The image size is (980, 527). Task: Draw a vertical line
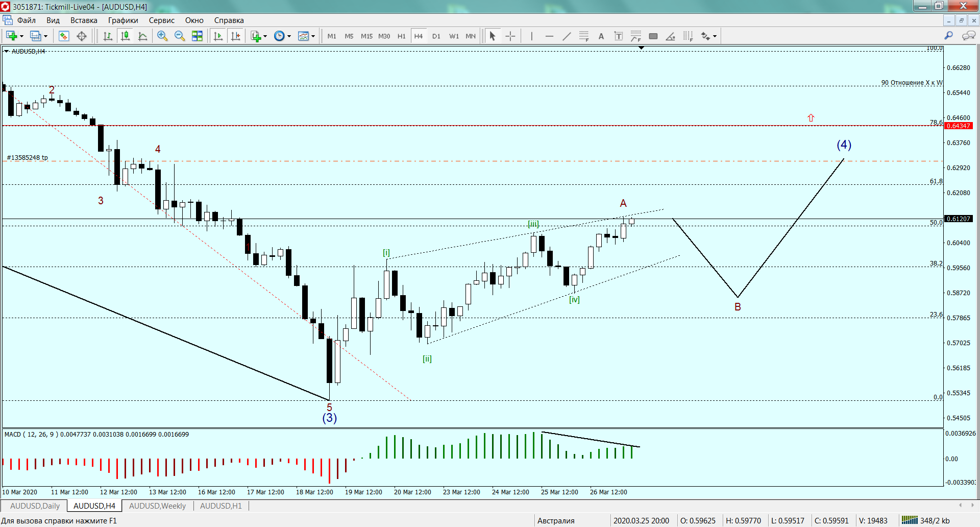(x=532, y=36)
